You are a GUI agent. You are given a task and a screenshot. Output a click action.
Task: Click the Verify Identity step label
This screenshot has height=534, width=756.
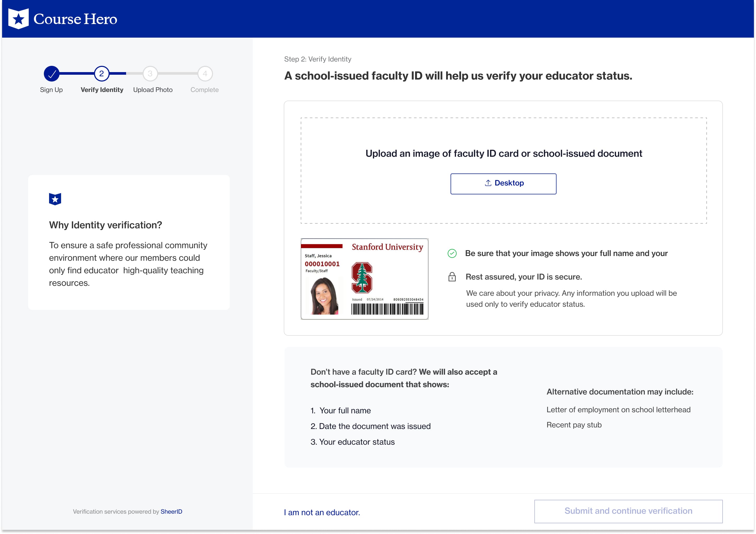click(x=102, y=90)
